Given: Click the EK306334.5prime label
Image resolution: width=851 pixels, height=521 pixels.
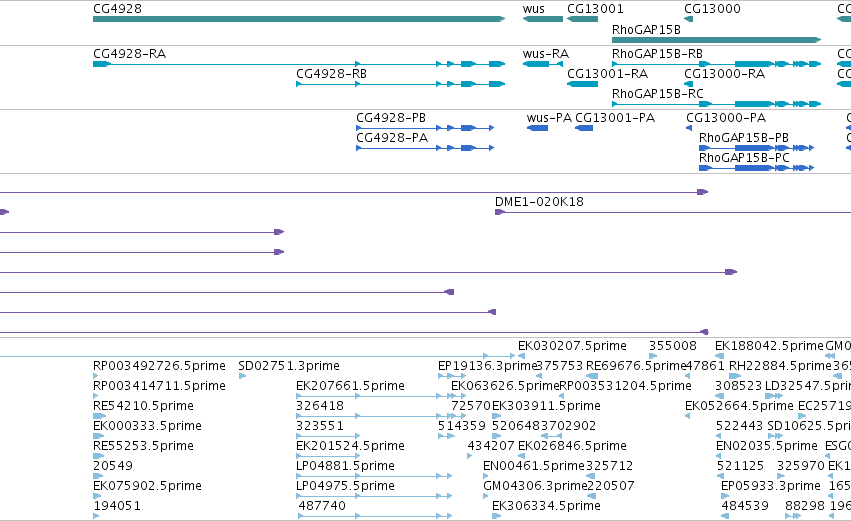Looking at the screenshot, I should (546, 506).
